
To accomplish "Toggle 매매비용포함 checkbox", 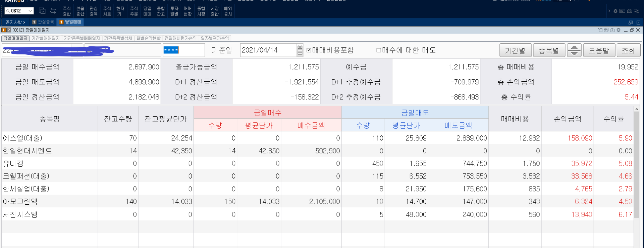I will click(x=309, y=50).
